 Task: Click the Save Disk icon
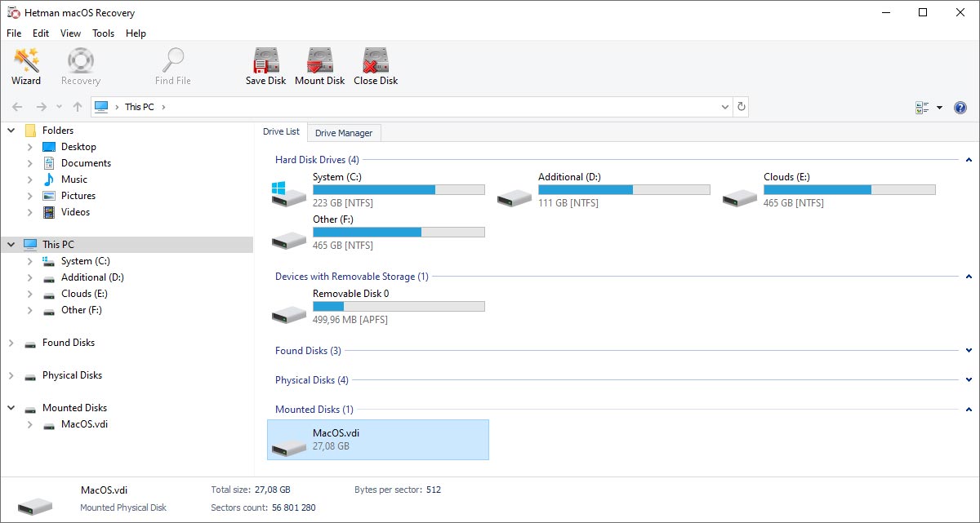pos(266,66)
